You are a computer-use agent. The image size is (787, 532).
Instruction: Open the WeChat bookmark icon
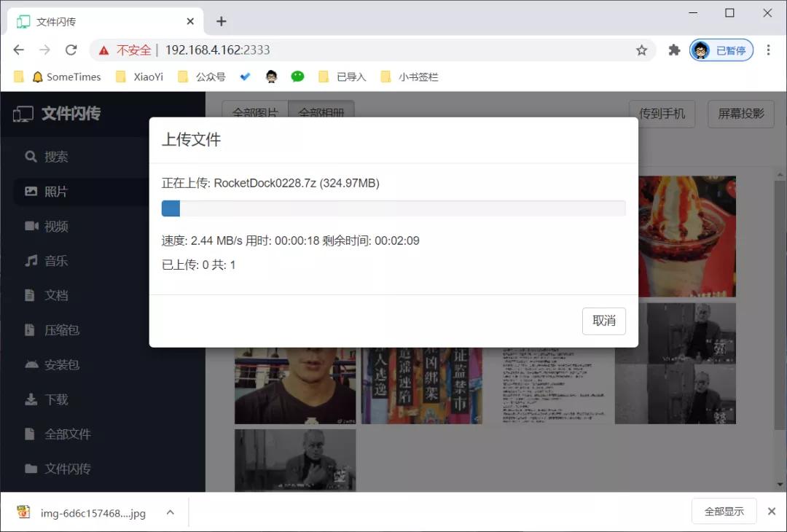tap(297, 77)
